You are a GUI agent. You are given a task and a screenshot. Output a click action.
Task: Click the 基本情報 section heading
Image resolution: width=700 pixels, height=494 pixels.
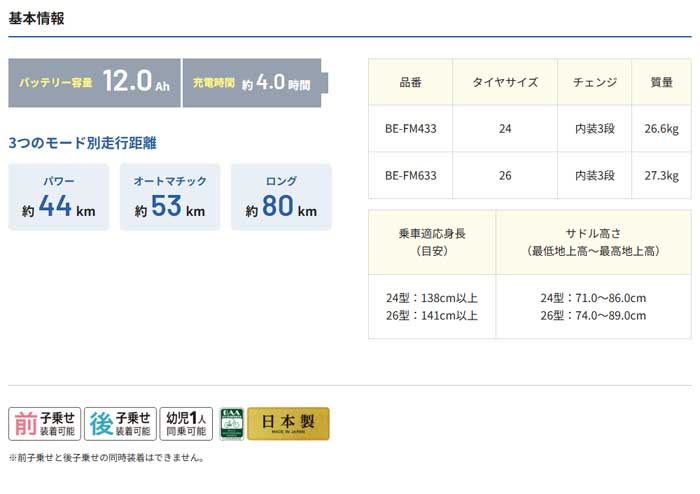tap(37, 18)
